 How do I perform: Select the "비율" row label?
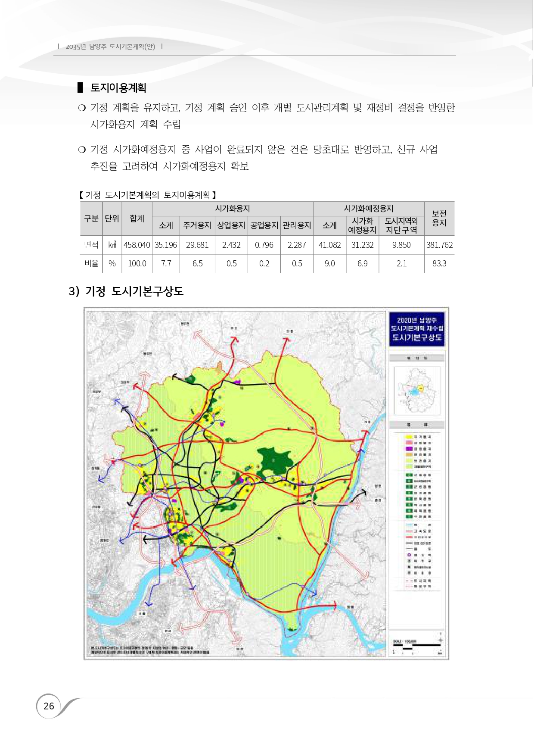pyautogui.click(x=91, y=263)
